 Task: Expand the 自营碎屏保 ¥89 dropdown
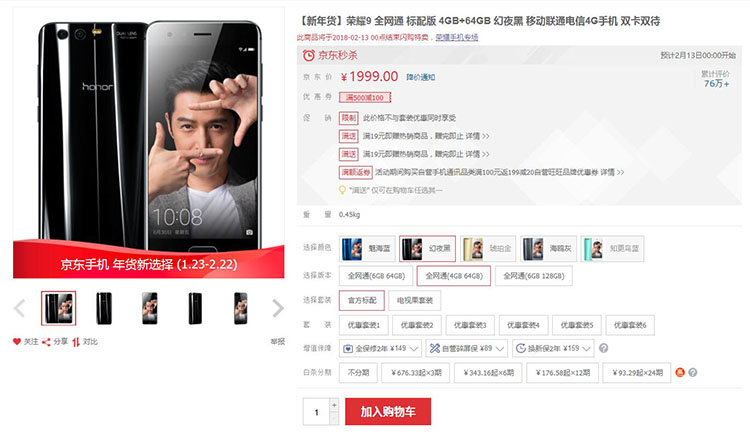pos(466,348)
